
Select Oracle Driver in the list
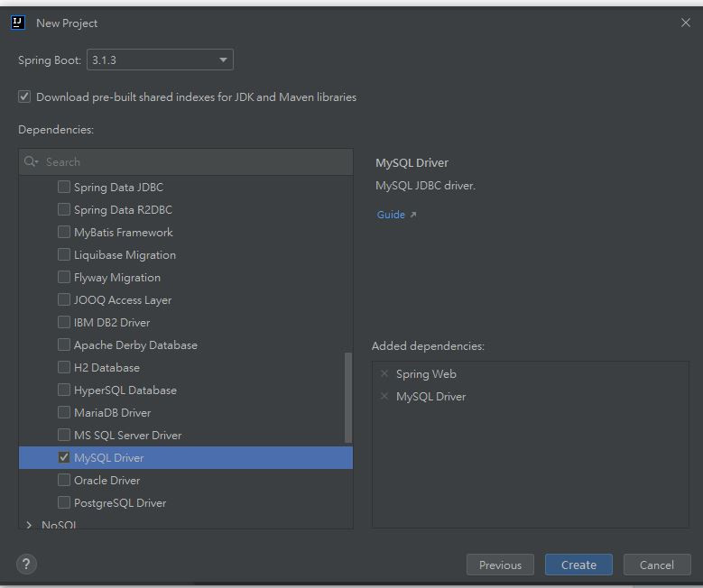(x=106, y=481)
